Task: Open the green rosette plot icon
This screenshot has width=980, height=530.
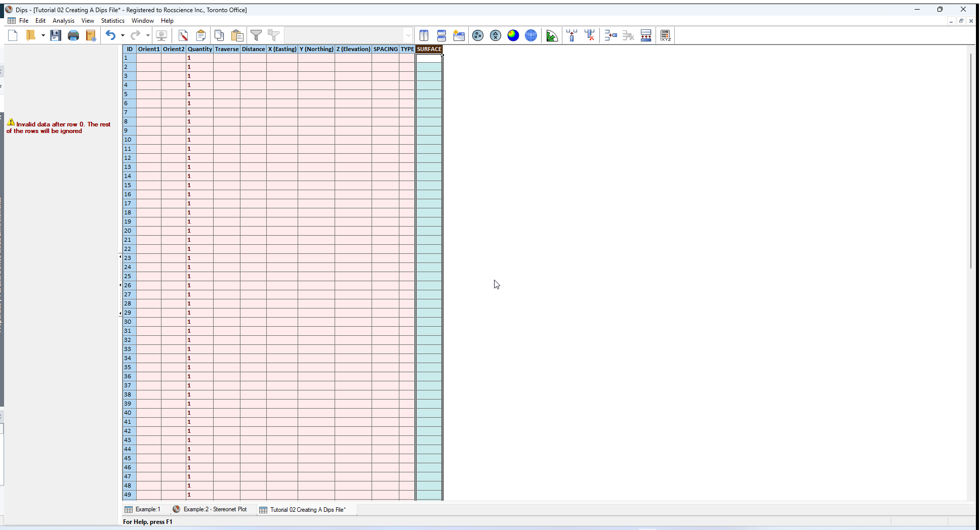Action: pos(552,35)
